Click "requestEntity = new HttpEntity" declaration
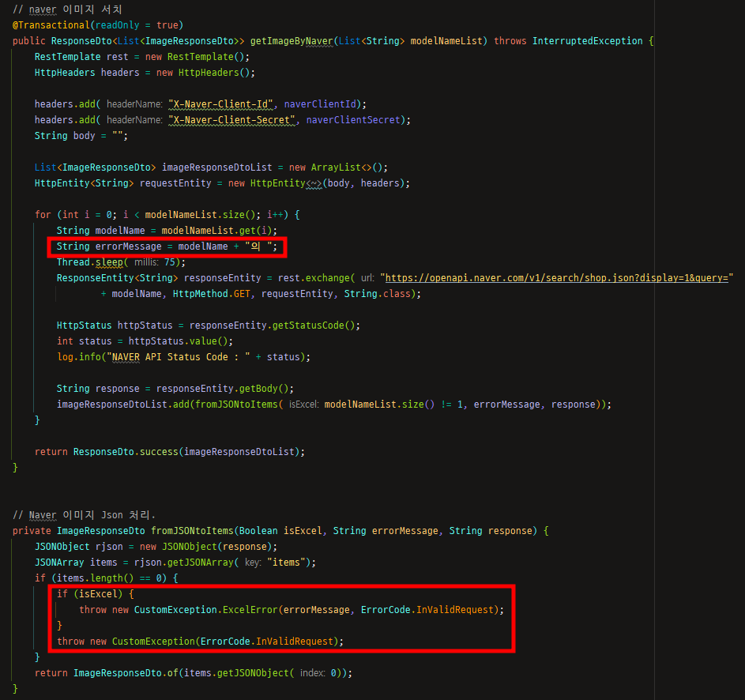 tap(222, 183)
